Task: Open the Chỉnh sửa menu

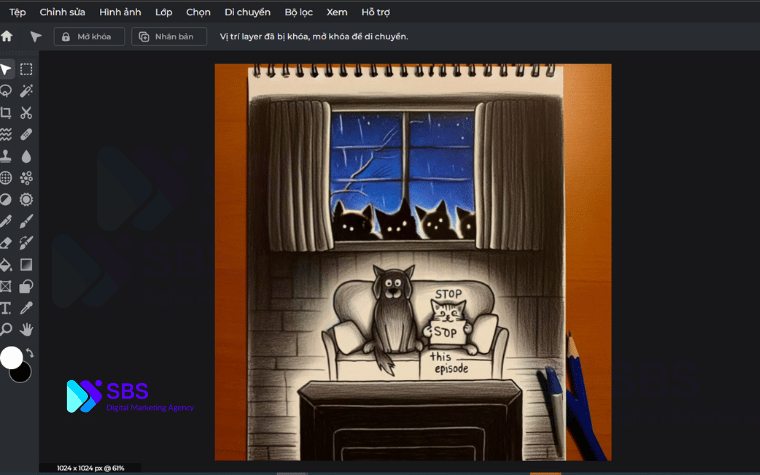Action: click(63, 12)
